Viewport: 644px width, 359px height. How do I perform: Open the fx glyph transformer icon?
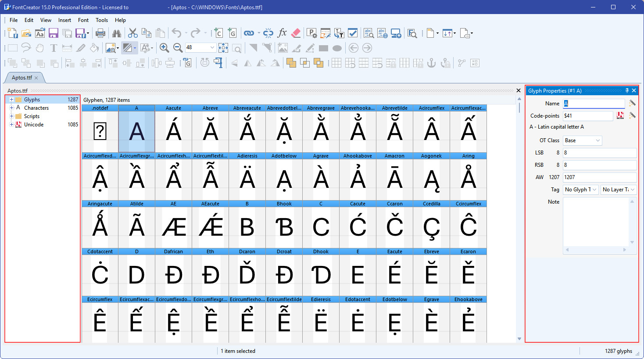[x=282, y=33]
